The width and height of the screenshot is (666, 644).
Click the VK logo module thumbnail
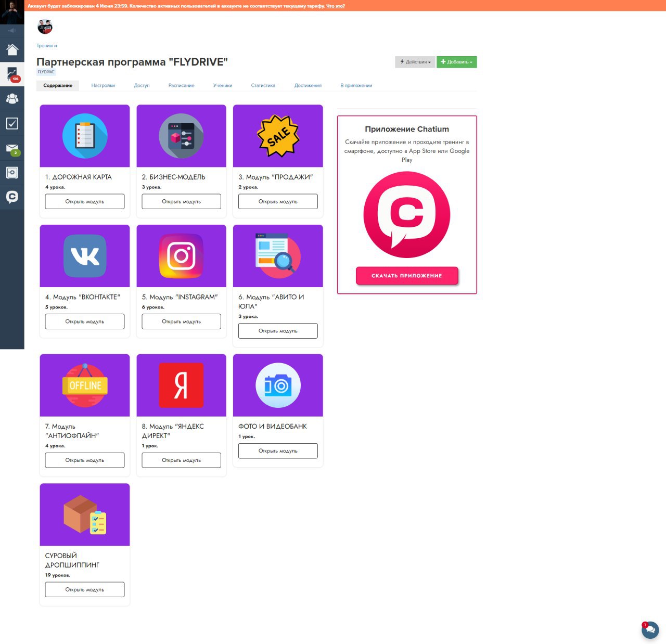click(x=85, y=256)
